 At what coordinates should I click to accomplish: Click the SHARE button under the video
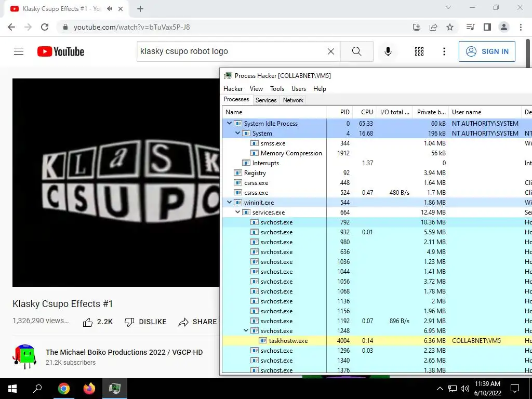click(197, 322)
